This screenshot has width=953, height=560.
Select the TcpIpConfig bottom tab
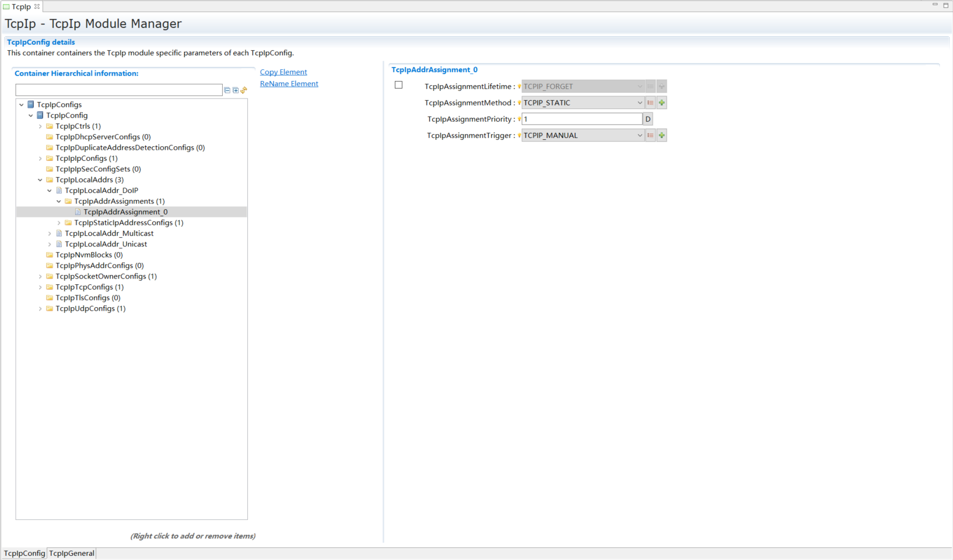(24, 553)
